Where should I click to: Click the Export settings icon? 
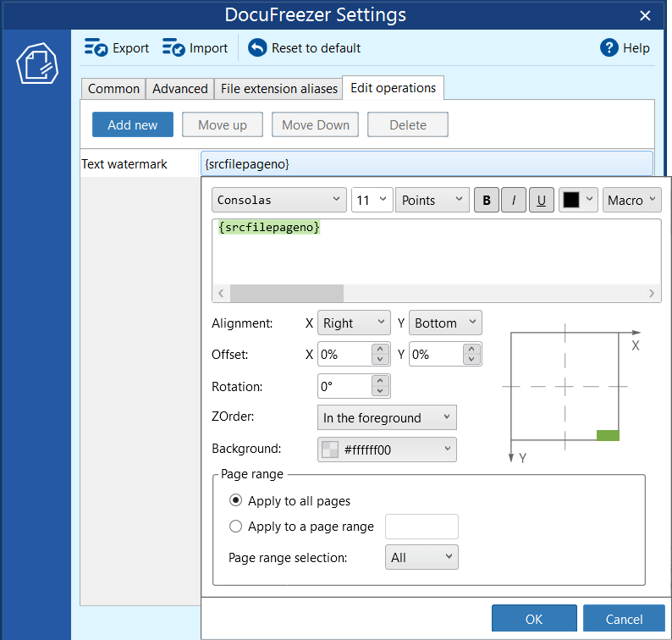click(x=96, y=47)
